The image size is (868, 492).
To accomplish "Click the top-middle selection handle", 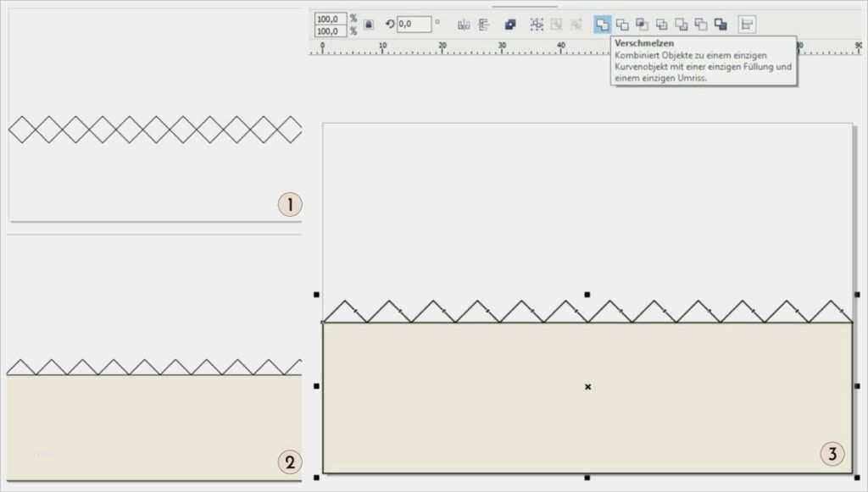I will click(x=587, y=295).
